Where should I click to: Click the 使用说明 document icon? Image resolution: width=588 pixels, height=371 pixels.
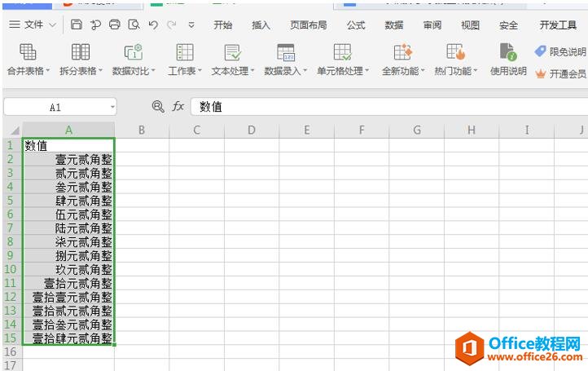[508, 52]
